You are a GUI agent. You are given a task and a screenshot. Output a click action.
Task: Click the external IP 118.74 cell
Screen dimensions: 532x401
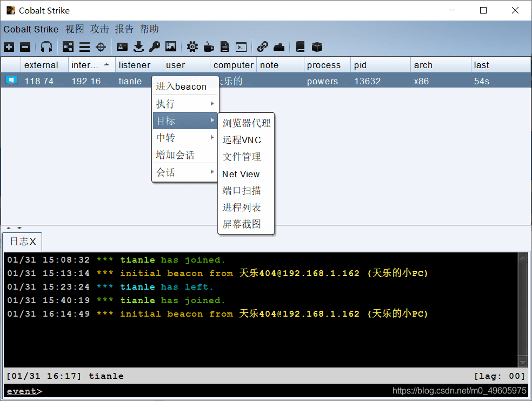pyautogui.click(x=44, y=81)
